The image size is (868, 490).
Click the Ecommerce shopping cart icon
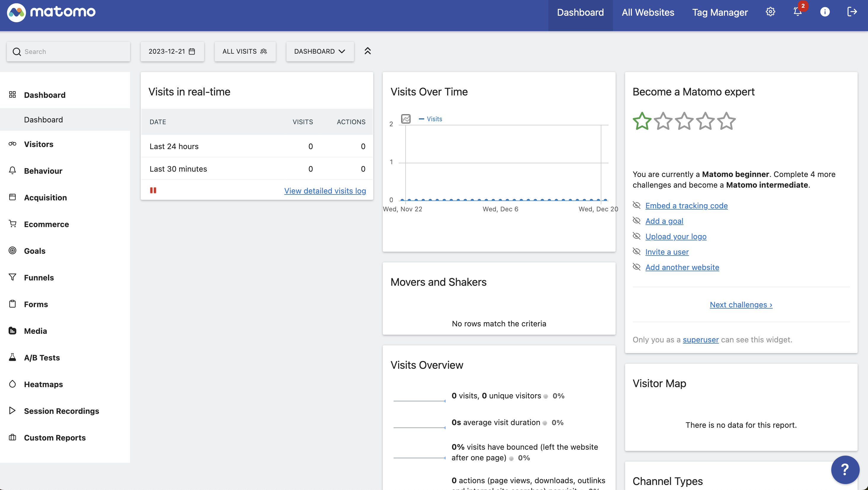pos(12,224)
